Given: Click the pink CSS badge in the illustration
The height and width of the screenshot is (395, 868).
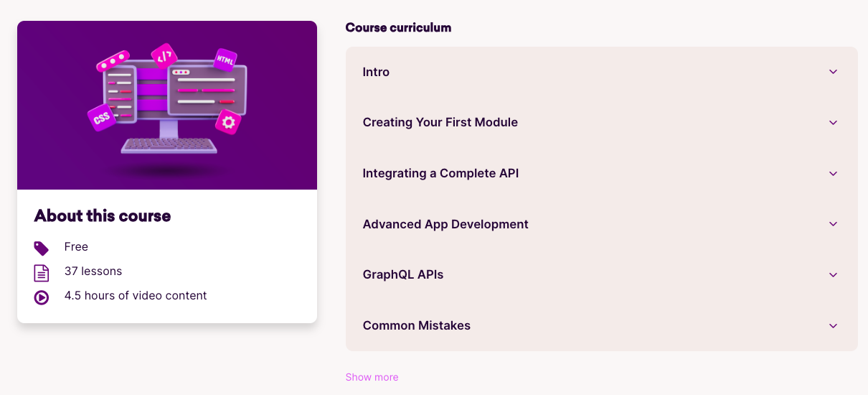Looking at the screenshot, I should click(x=102, y=118).
